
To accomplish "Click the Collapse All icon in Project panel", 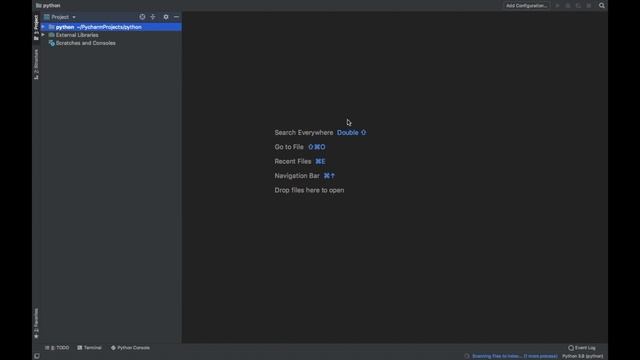I will tap(153, 17).
